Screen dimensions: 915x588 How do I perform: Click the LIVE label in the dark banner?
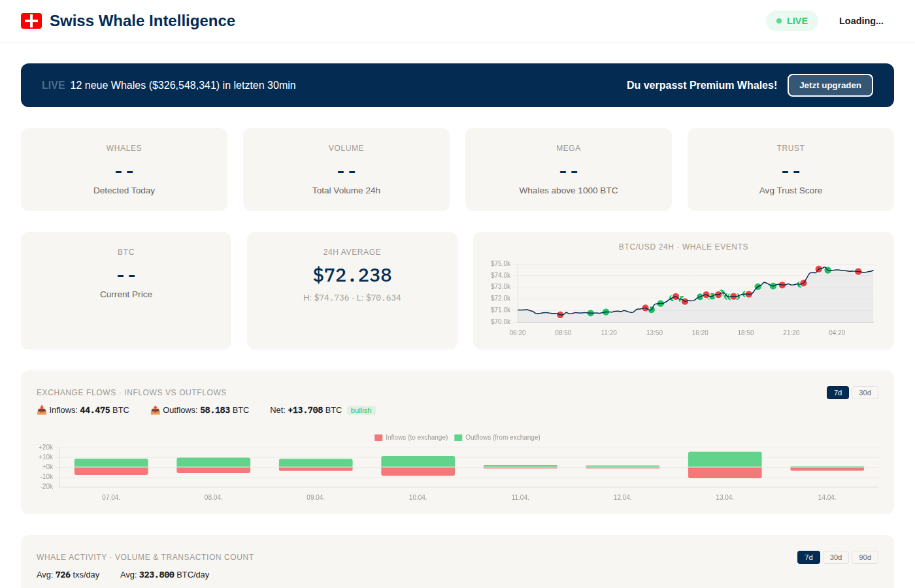point(54,85)
